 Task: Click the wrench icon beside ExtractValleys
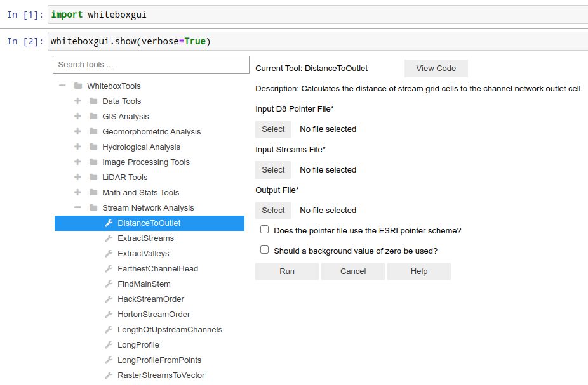click(109, 254)
